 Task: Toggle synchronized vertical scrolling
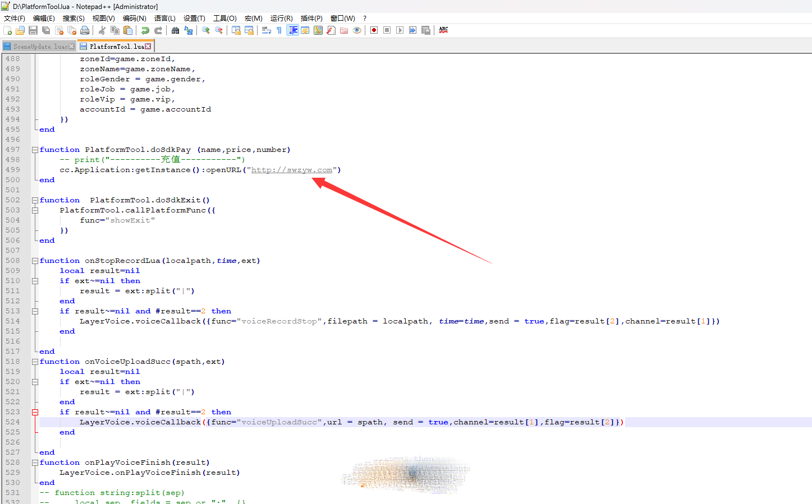pos(236,30)
